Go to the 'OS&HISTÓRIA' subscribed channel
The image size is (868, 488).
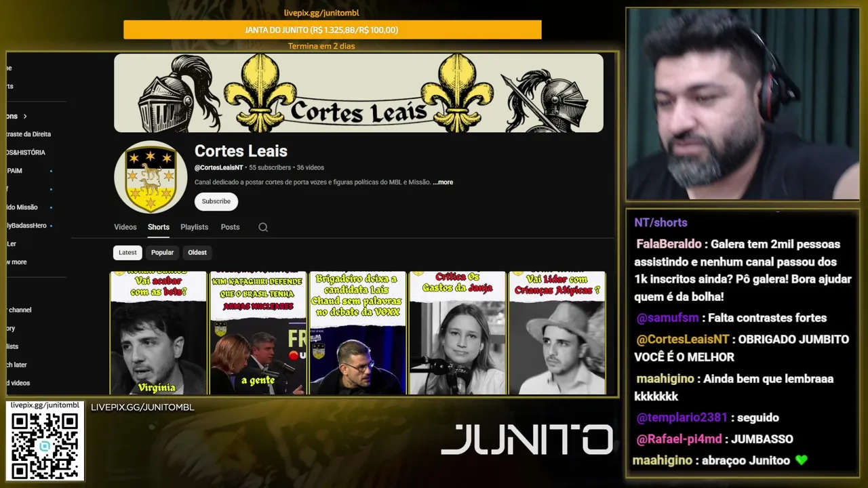pos(26,152)
